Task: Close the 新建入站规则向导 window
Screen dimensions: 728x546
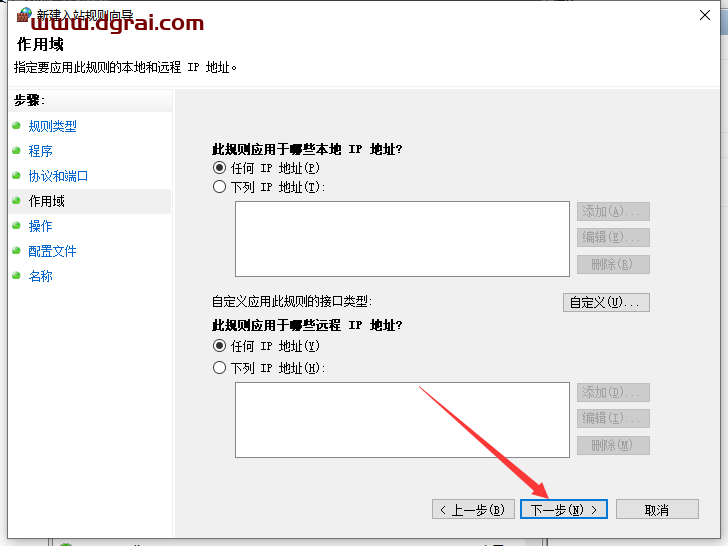Action: pos(705,15)
